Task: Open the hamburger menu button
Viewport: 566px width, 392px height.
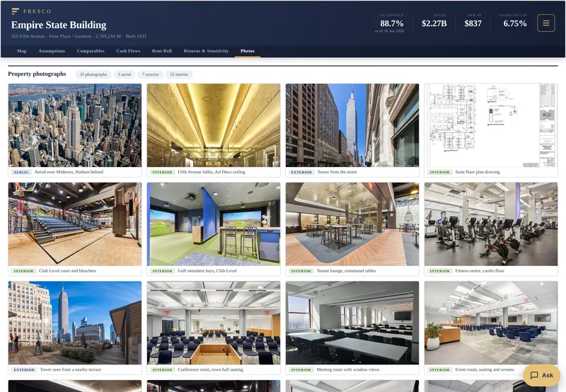Action: tap(545, 23)
